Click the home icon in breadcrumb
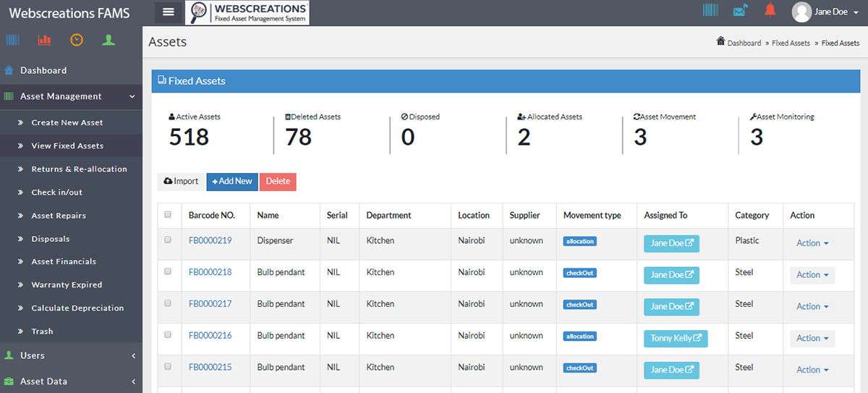The width and height of the screenshot is (868, 393). point(720,41)
